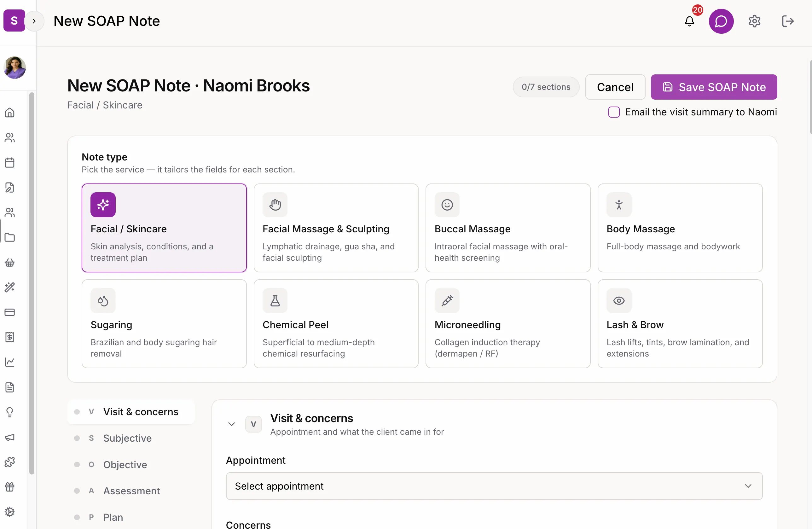Open the notifications bell
This screenshot has width=812, height=529.
689,21
